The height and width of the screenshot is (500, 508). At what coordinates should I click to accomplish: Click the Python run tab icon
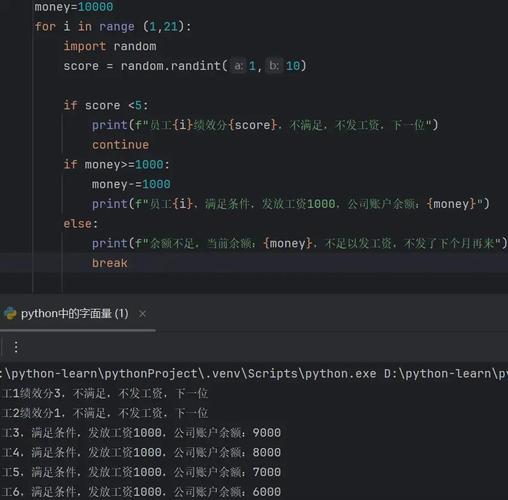click(10, 313)
